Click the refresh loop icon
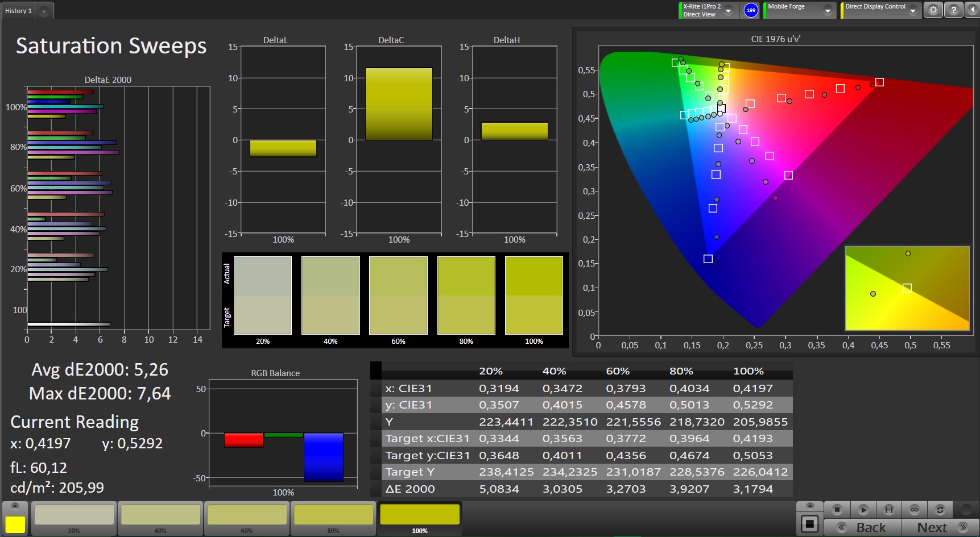Image resolution: width=980 pixels, height=537 pixels. 940,509
